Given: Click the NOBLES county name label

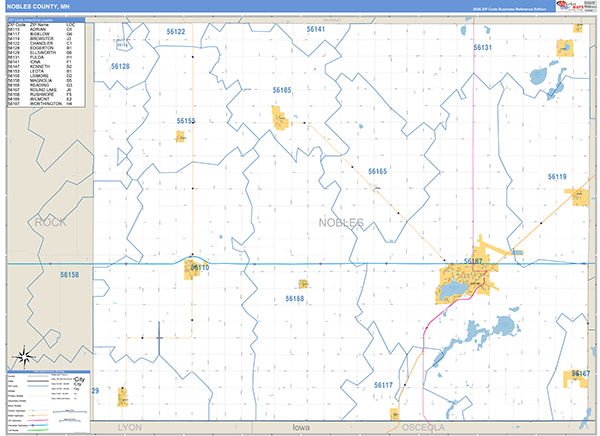Looking at the screenshot, I should 341,223.
